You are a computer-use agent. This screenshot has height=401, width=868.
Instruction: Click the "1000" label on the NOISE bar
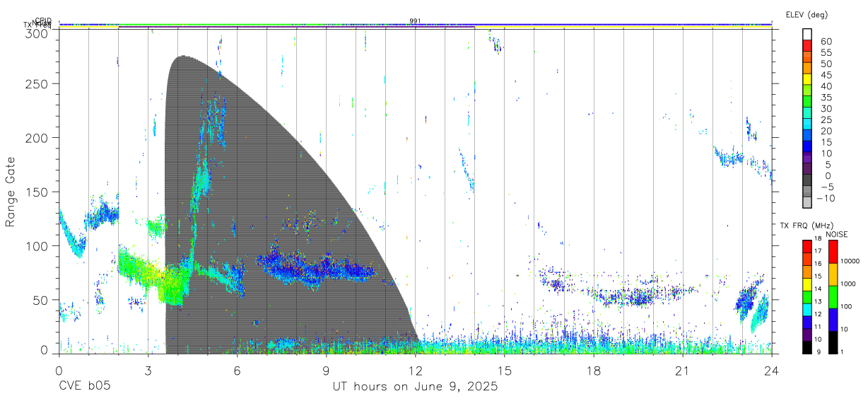pos(849,284)
